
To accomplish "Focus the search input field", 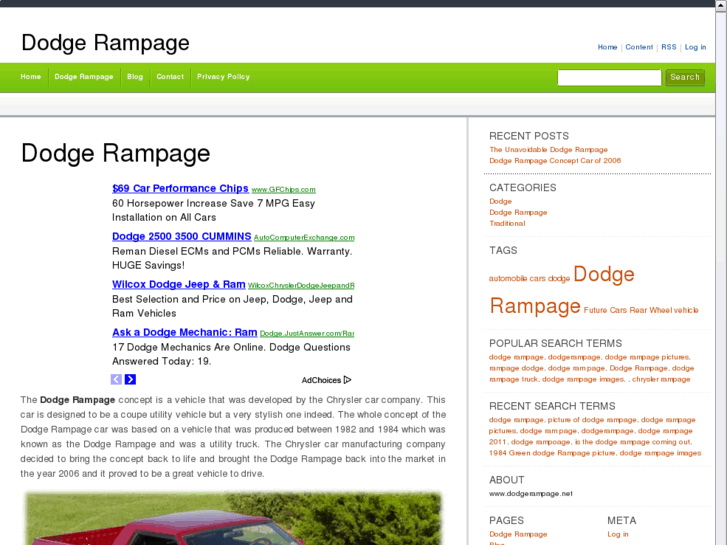I will (609, 77).
